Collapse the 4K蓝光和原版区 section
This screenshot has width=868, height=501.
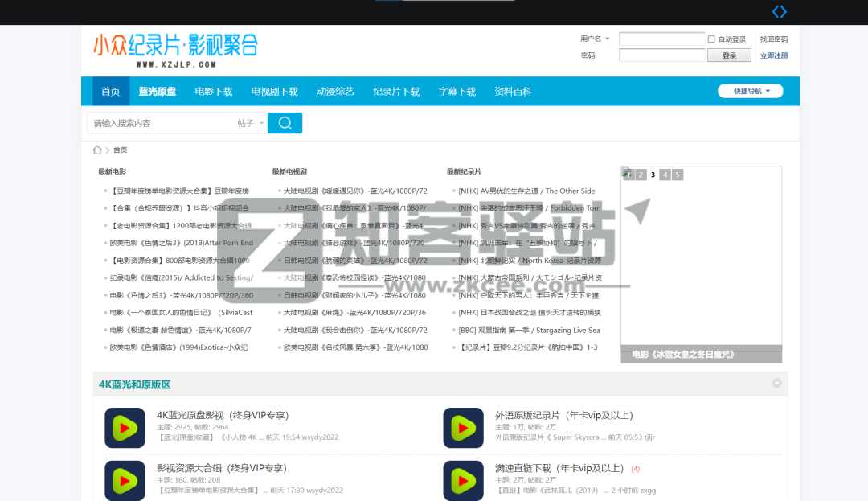776,384
